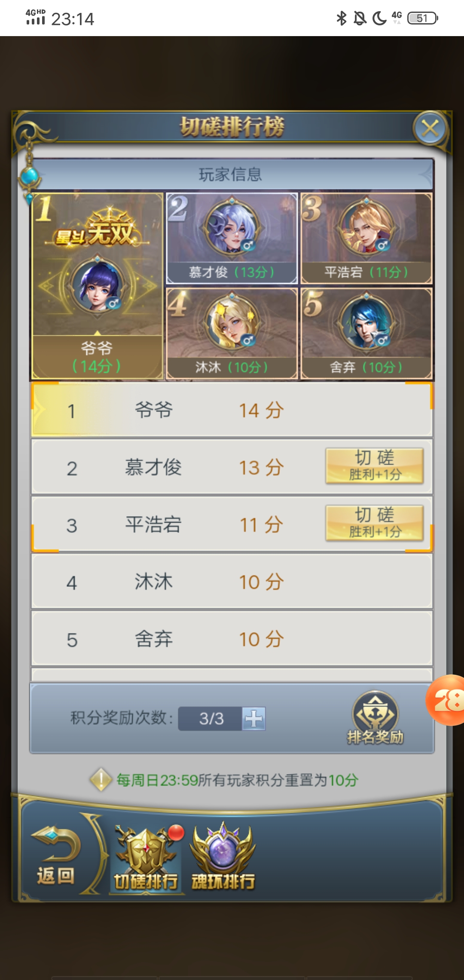Viewport: 464px width, 980px height.
Task: Tap the plus icon beside 3/3
Action: click(x=253, y=719)
